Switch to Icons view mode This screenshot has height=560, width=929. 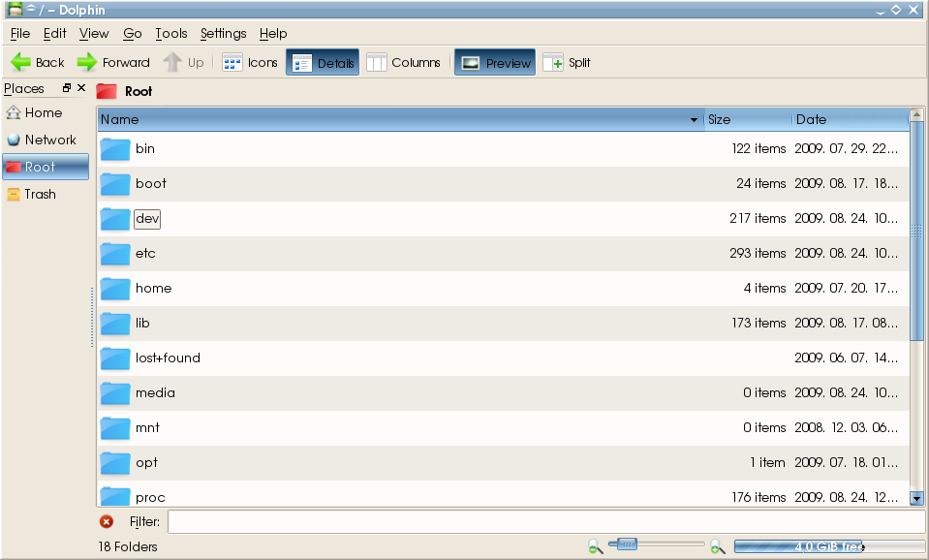pyautogui.click(x=249, y=62)
